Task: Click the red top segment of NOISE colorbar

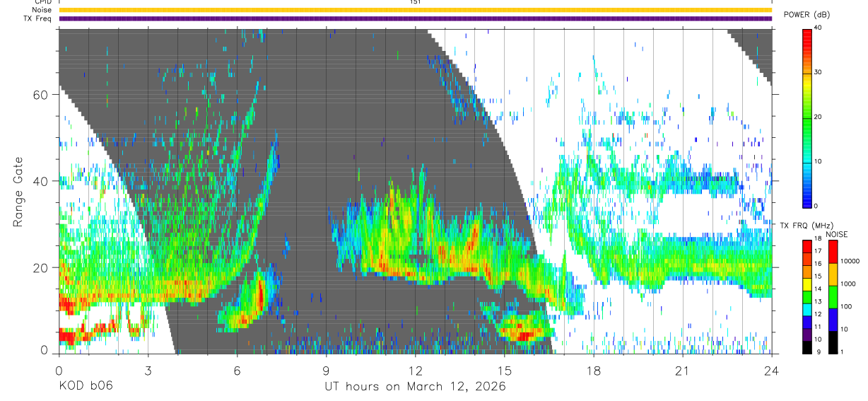Action: [x=833, y=252]
